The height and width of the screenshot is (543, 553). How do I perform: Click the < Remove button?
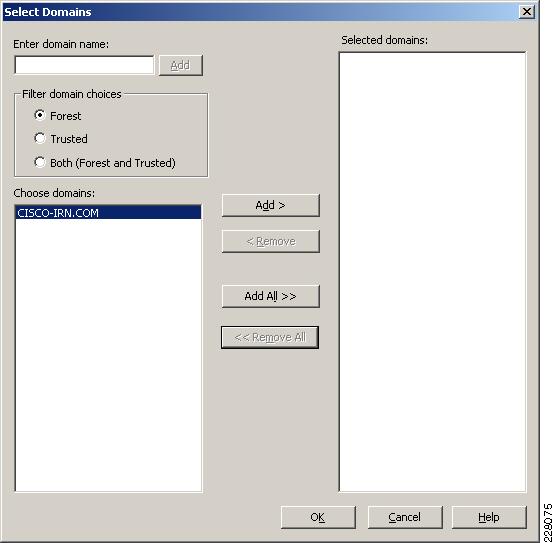271,242
